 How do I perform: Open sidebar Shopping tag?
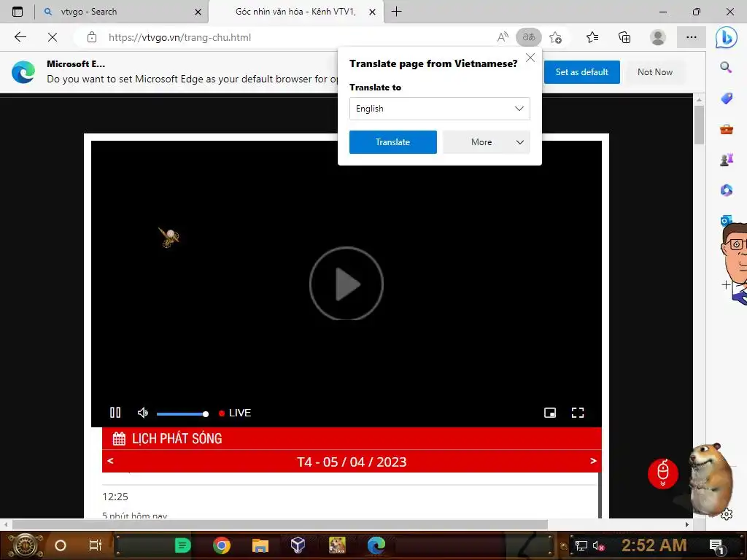point(726,98)
